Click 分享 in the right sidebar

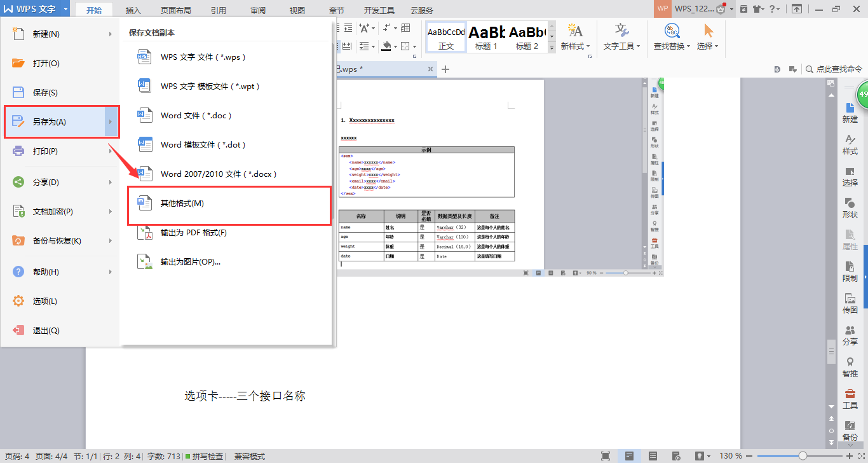pos(850,335)
